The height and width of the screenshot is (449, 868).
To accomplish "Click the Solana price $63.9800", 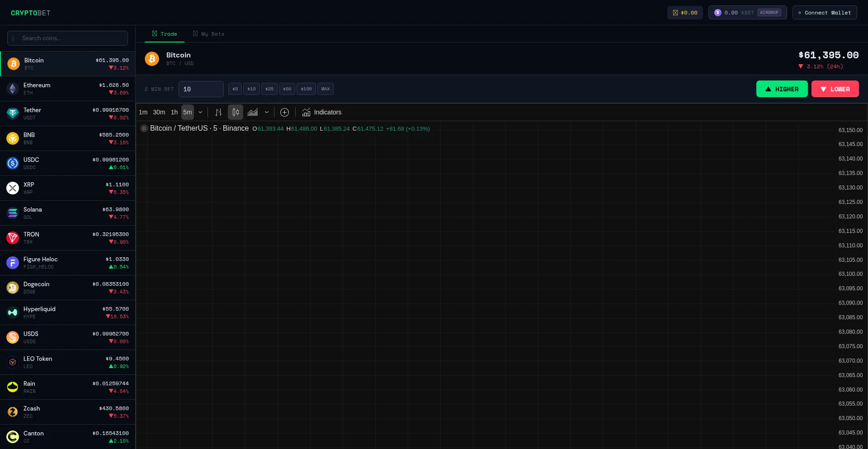I will 116,209.
